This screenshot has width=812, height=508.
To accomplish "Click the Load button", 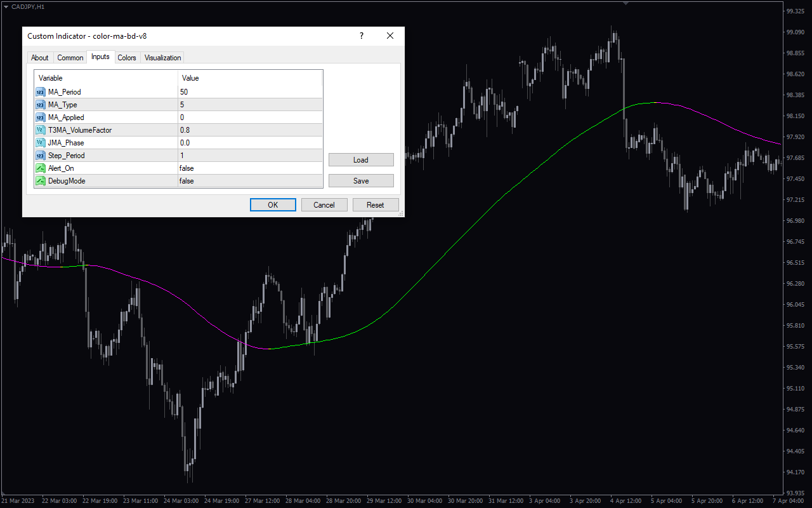I will [361, 160].
